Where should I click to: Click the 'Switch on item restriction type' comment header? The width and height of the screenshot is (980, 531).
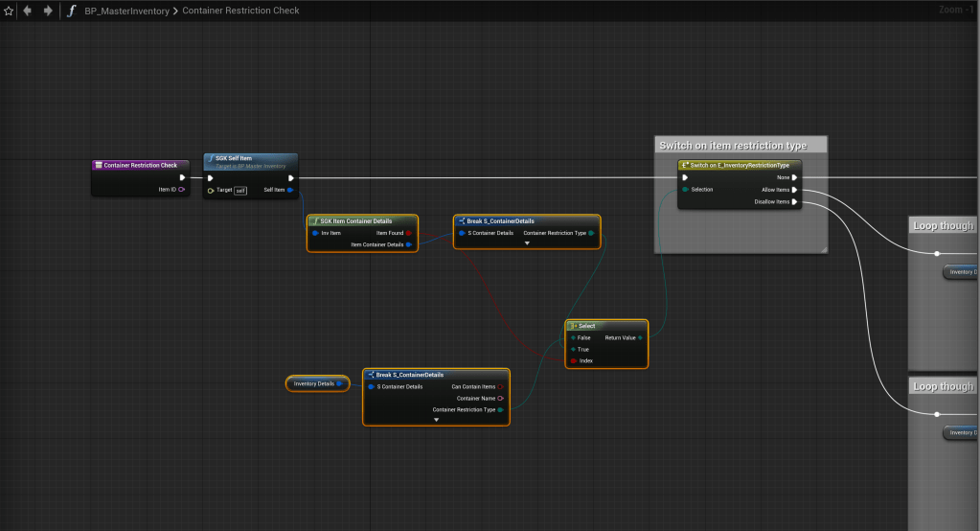(x=733, y=146)
